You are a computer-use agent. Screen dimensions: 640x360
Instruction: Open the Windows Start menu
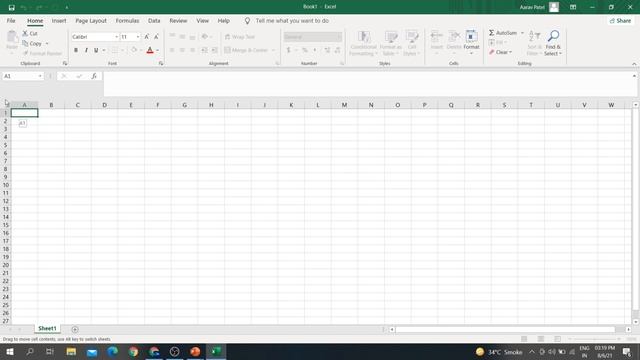coord(10,351)
